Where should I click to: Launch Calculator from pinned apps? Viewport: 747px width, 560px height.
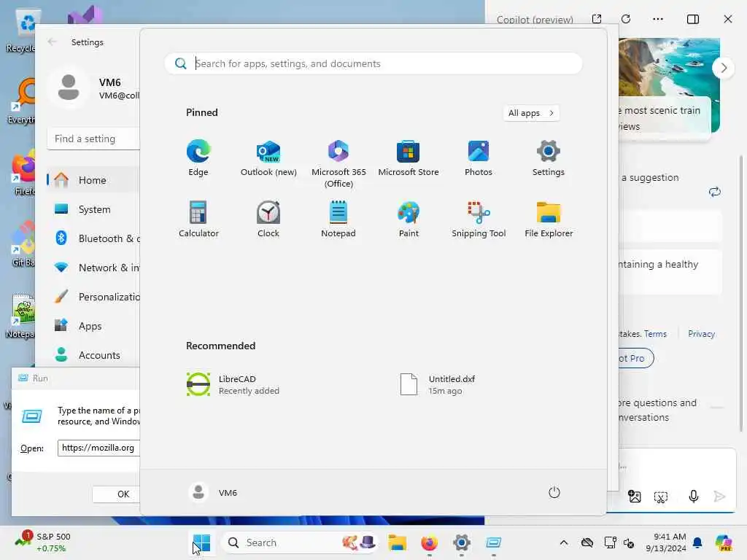click(x=198, y=219)
